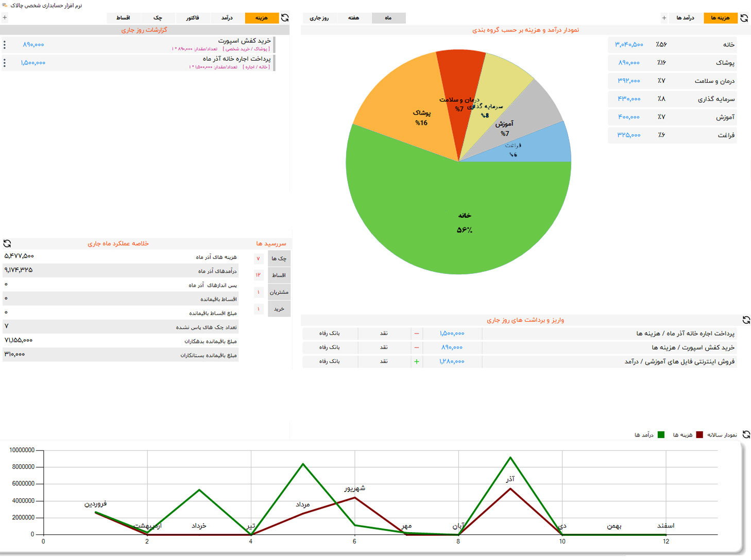
Task: Open خرید due list
Action: point(279,309)
